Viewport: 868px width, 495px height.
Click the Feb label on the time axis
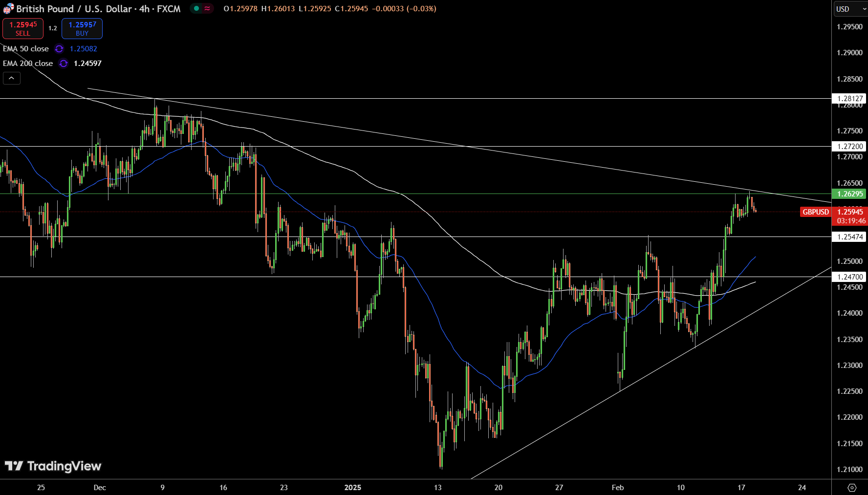(618, 488)
